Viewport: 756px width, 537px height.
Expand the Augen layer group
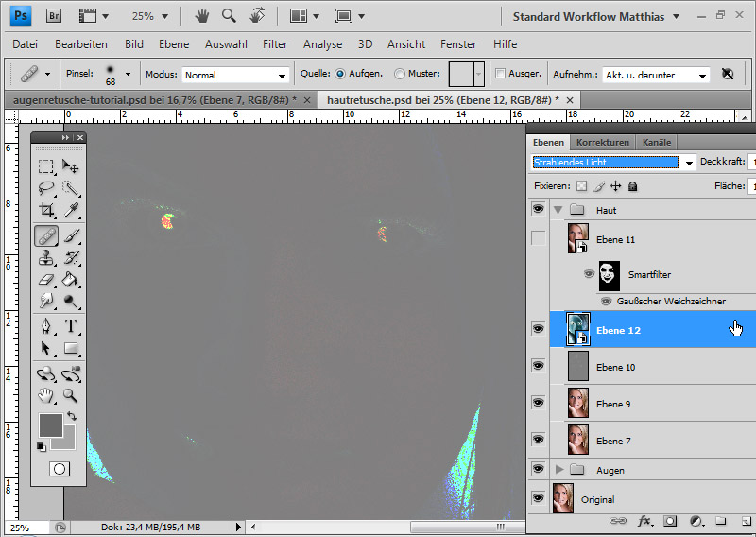(558, 469)
